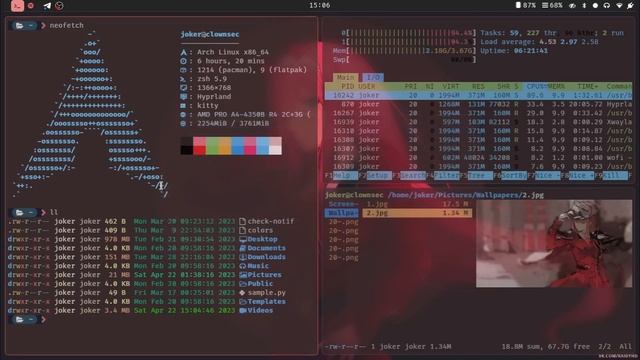Click the shell icon beside zsh 5.9

pyautogui.click(x=184, y=79)
